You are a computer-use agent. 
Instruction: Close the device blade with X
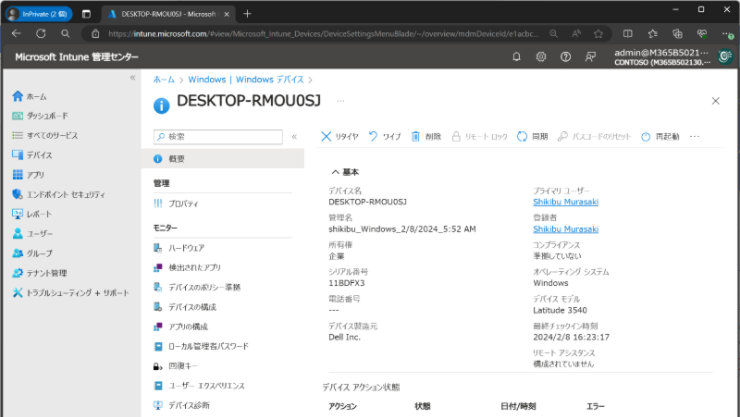715,101
